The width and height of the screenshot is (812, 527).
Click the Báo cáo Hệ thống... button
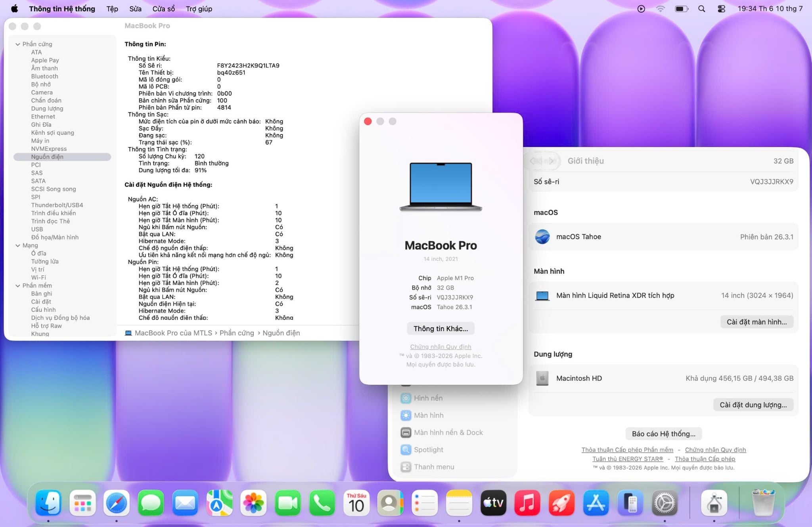pyautogui.click(x=663, y=434)
